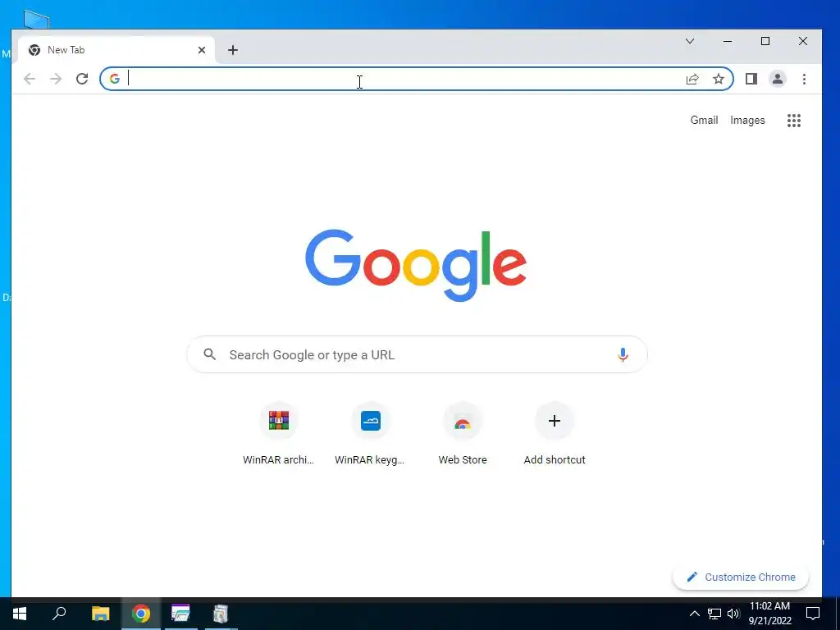This screenshot has height=630, width=840.
Task: Bookmark this tab with the star icon
Action: [x=719, y=80]
